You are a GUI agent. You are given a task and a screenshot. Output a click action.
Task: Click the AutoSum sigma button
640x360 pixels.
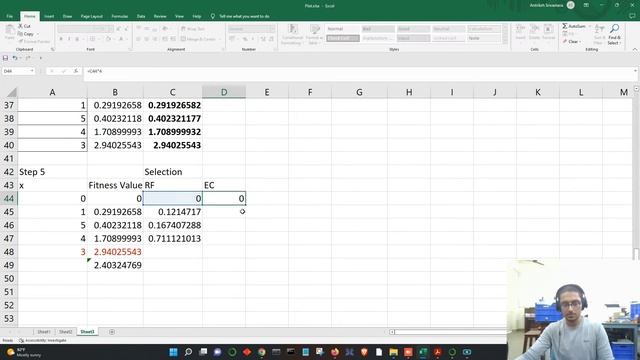pos(574,26)
